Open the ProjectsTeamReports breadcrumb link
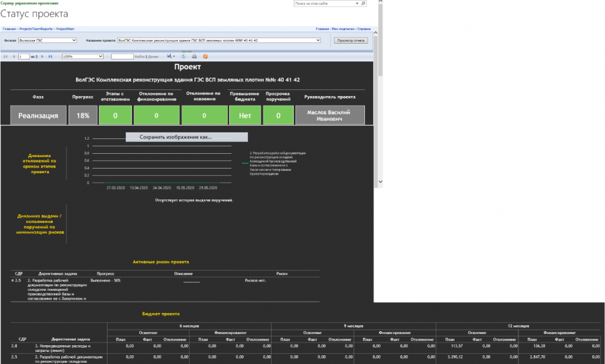This screenshot has width=605, height=364. click(x=36, y=29)
